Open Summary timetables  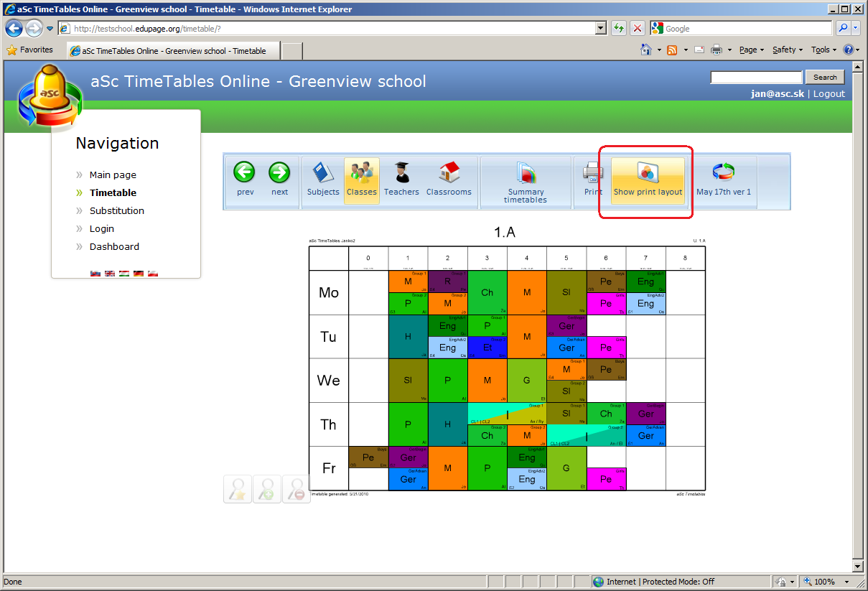526,174
